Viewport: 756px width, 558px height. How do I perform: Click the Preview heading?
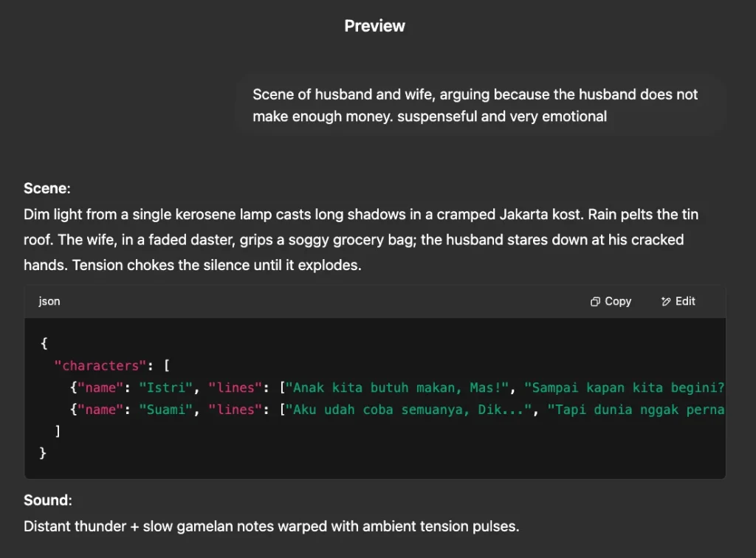374,26
